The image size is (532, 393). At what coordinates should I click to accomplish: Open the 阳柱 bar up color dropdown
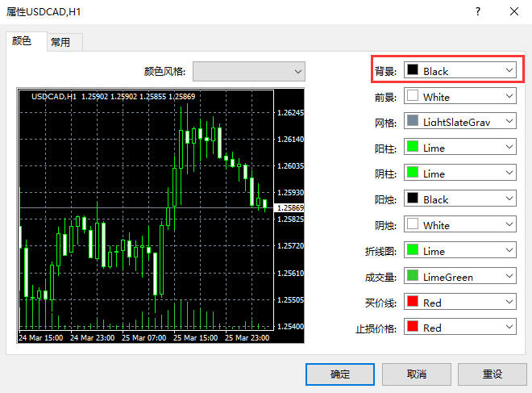pos(459,148)
